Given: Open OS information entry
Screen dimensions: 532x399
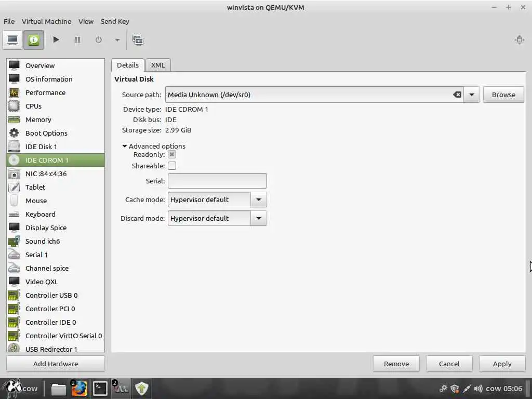Looking at the screenshot, I should click(x=55, y=79).
